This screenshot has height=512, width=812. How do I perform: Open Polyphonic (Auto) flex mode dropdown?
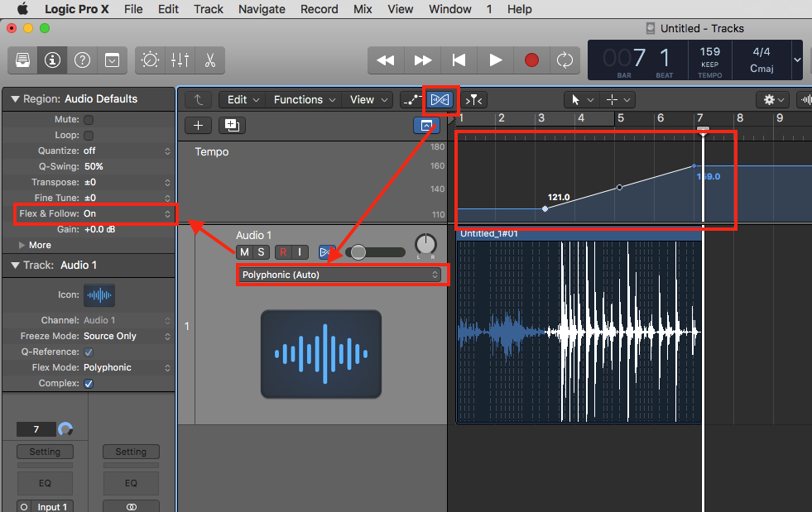pyautogui.click(x=340, y=275)
